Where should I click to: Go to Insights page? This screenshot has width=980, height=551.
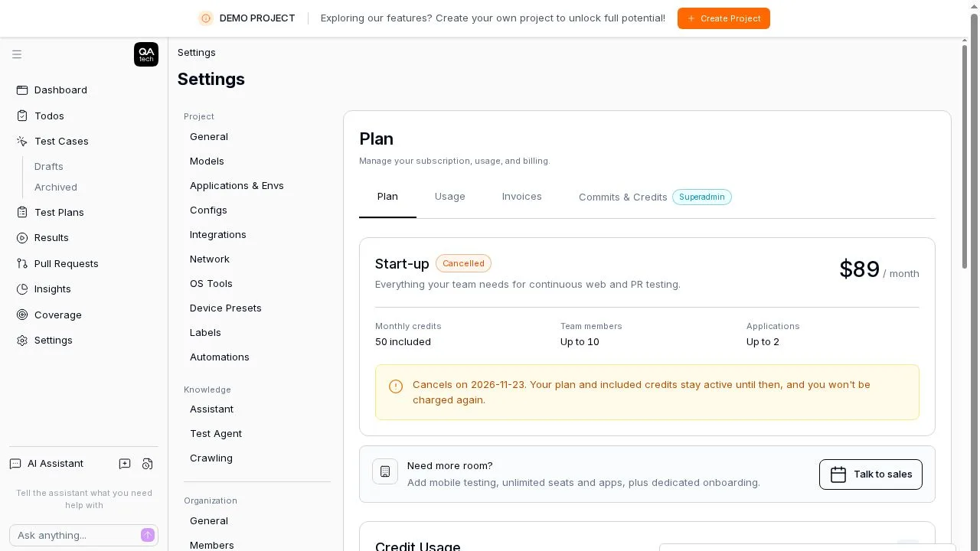pos(53,289)
